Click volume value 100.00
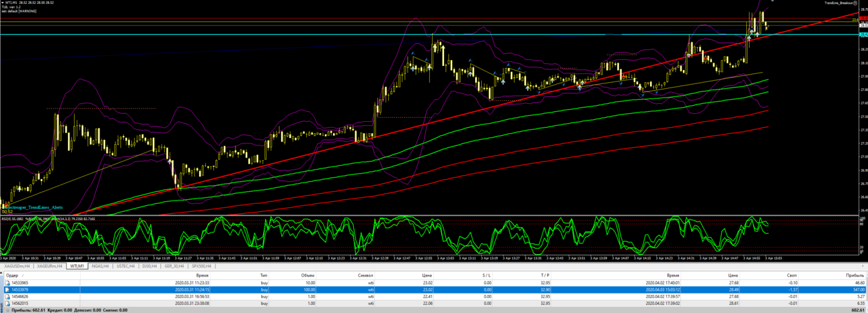The image size is (868, 313). [x=309, y=290]
